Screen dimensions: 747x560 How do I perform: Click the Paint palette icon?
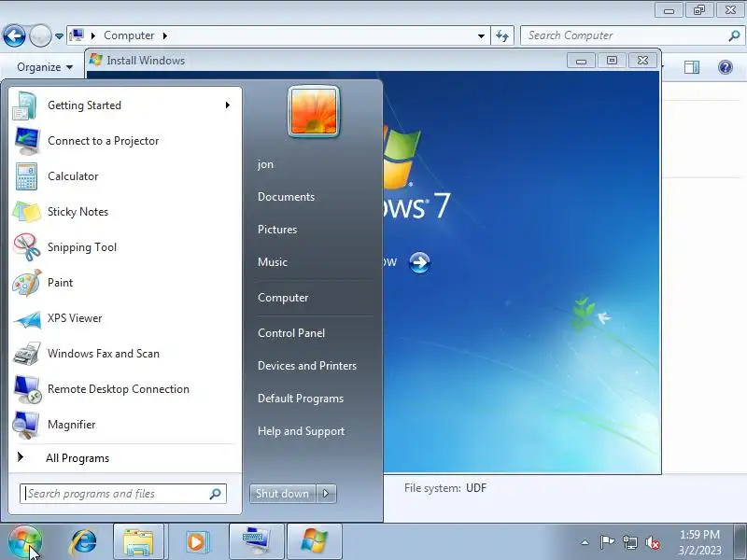point(27,283)
